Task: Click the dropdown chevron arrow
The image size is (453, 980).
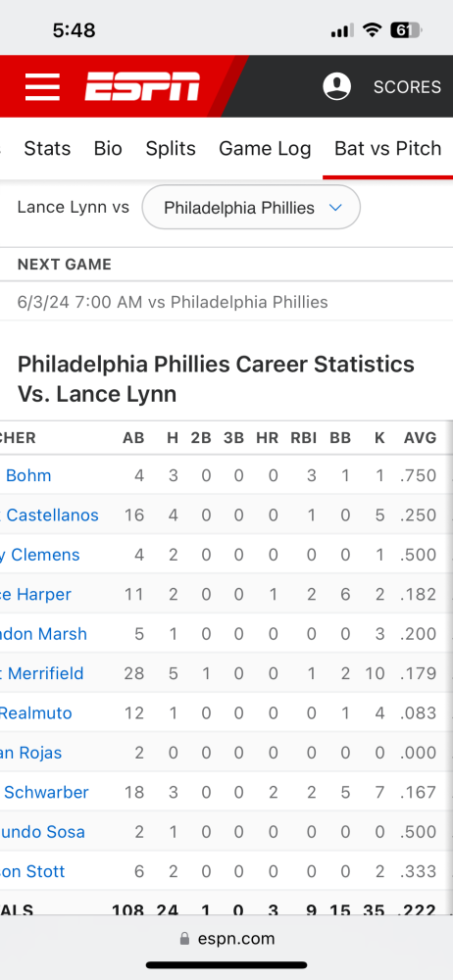Action: pyautogui.click(x=335, y=208)
